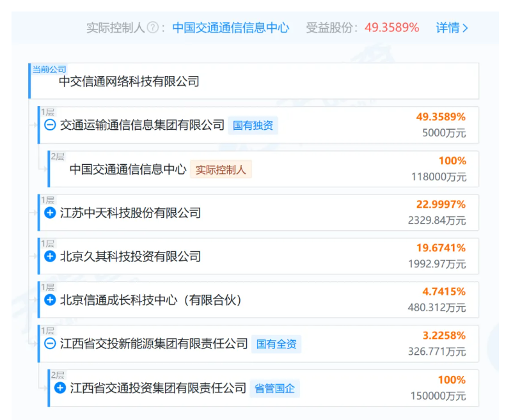513x420 pixels.
Task: Click the 实际控制人 tag in the tree
Action: 221,169
